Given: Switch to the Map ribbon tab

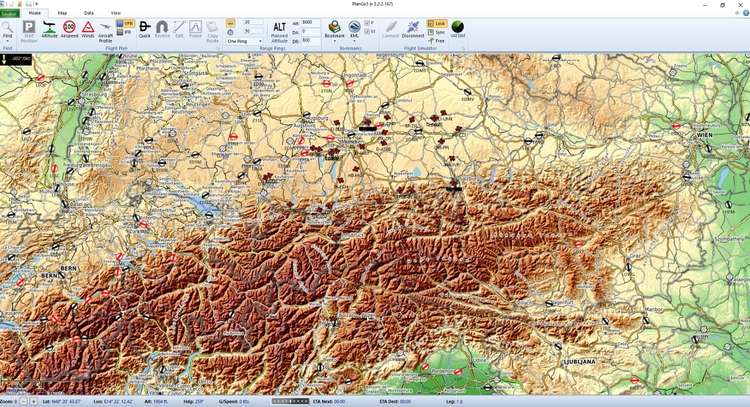Looking at the screenshot, I should pos(62,12).
